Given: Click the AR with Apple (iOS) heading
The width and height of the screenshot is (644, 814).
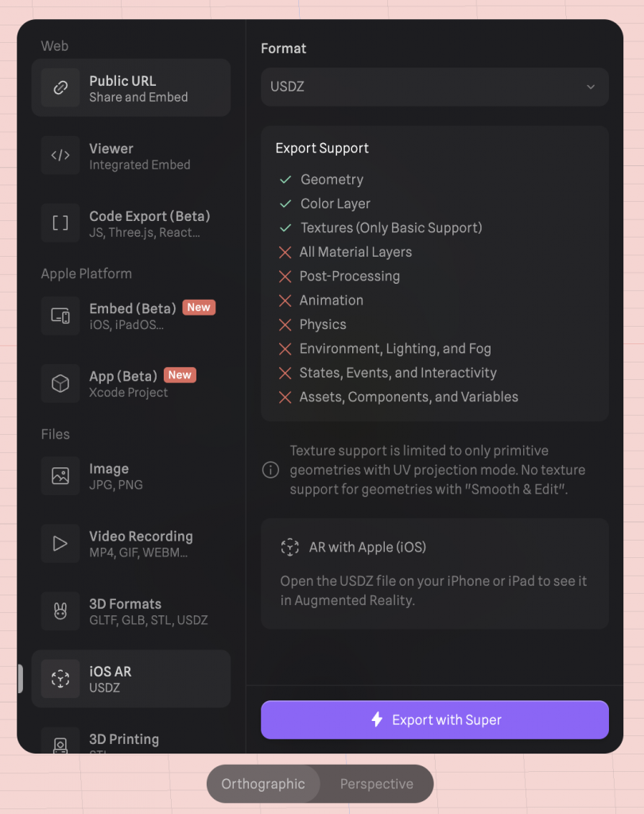Looking at the screenshot, I should coord(367,547).
